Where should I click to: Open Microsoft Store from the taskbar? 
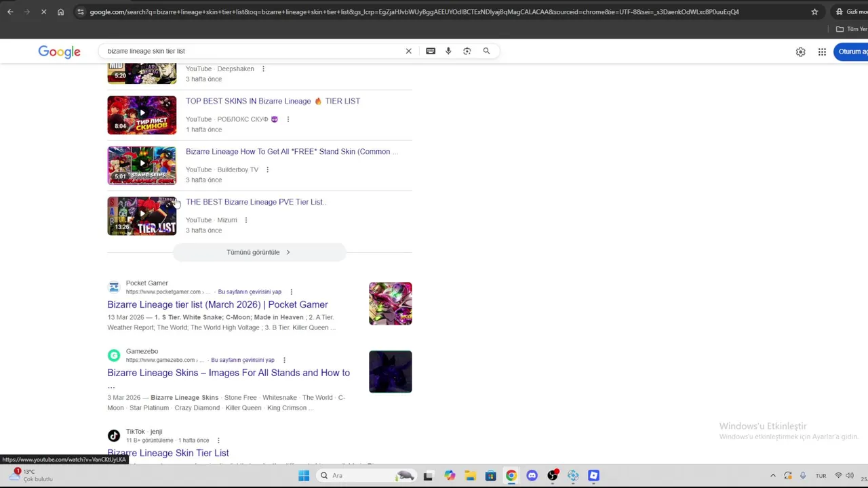click(490, 476)
